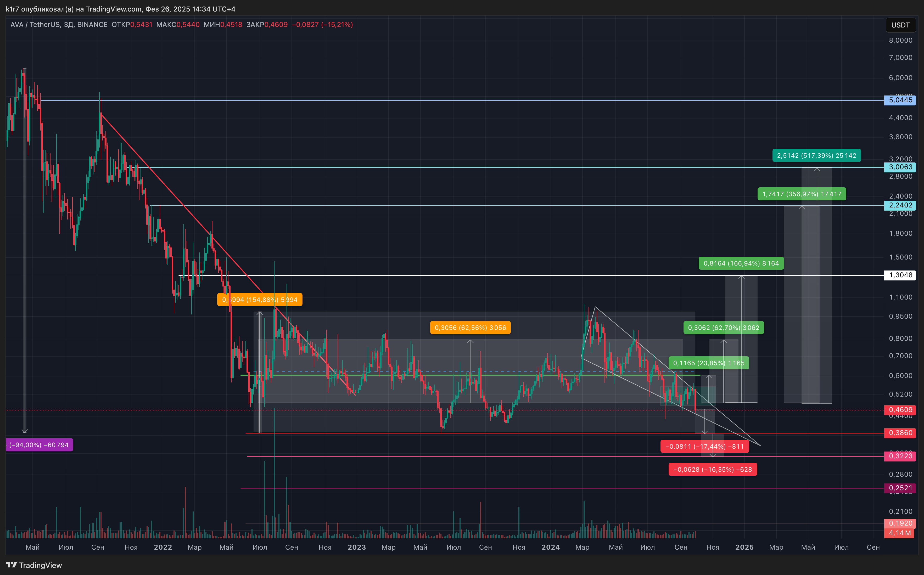The height and width of the screenshot is (575, 924).
Task: Click the 0,3223 price label
Action: point(900,456)
